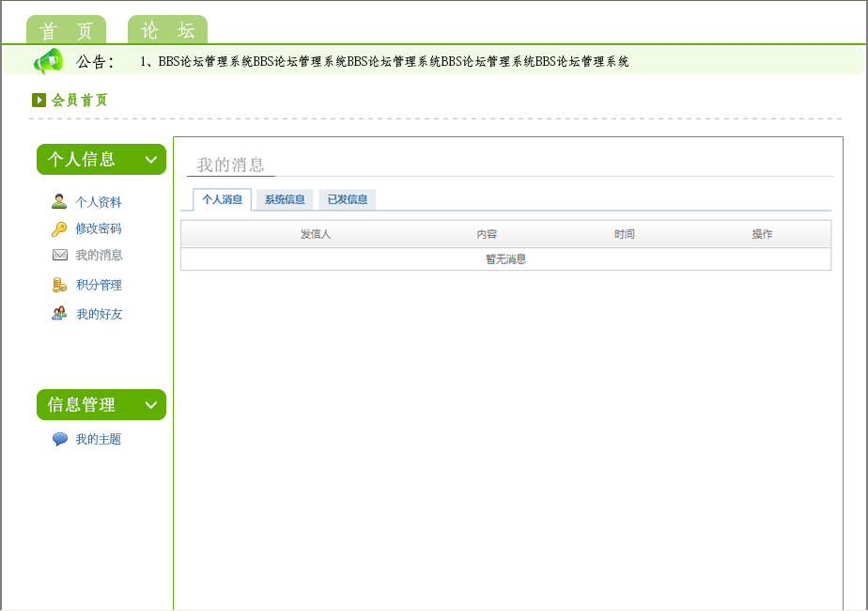Click the 发信人 column header
868x611 pixels.
point(316,234)
